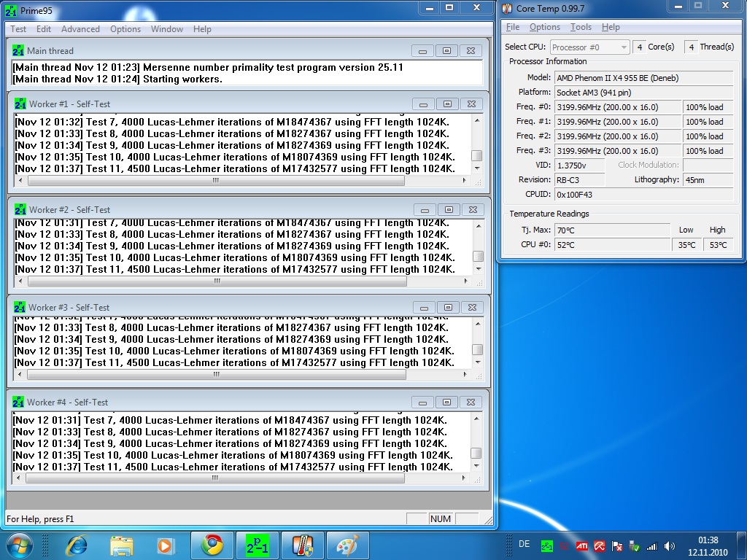Viewport: 747px width, 560px height.
Task: Open the Advanced menu in Prime95
Action: point(80,29)
